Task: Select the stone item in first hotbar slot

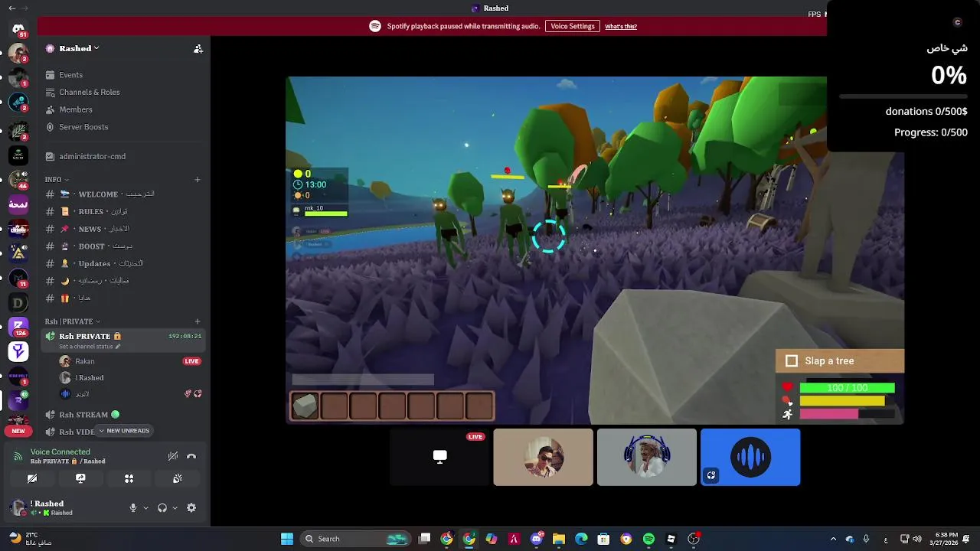Action: coord(305,406)
